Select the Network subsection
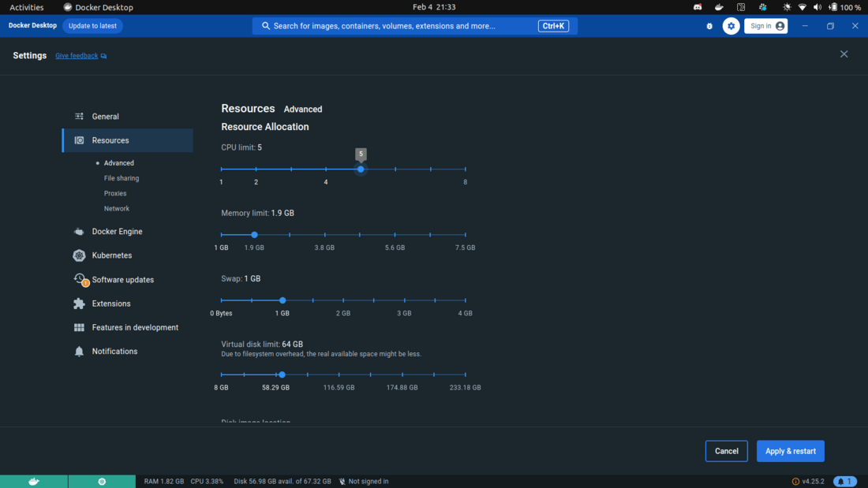The width and height of the screenshot is (868, 488). [x=116, y=208]
